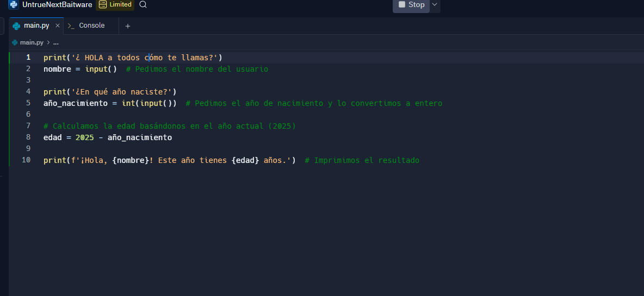Switch to the main.py tab
Viewport: 644px width, 296px height.
tap(36, 26)
